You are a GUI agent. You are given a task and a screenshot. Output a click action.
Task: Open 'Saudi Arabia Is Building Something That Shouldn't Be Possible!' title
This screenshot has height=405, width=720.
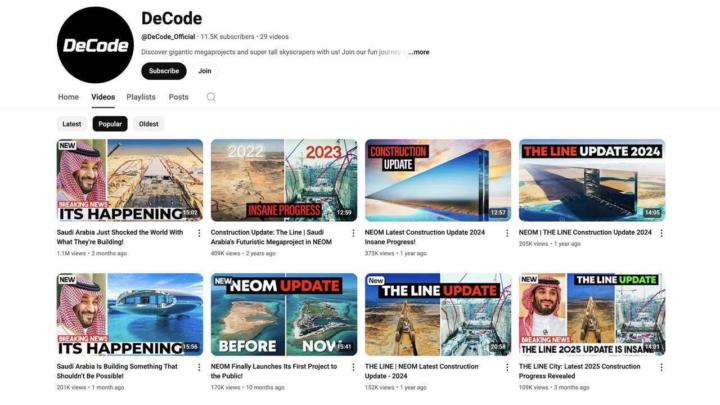tap(117, 371)
